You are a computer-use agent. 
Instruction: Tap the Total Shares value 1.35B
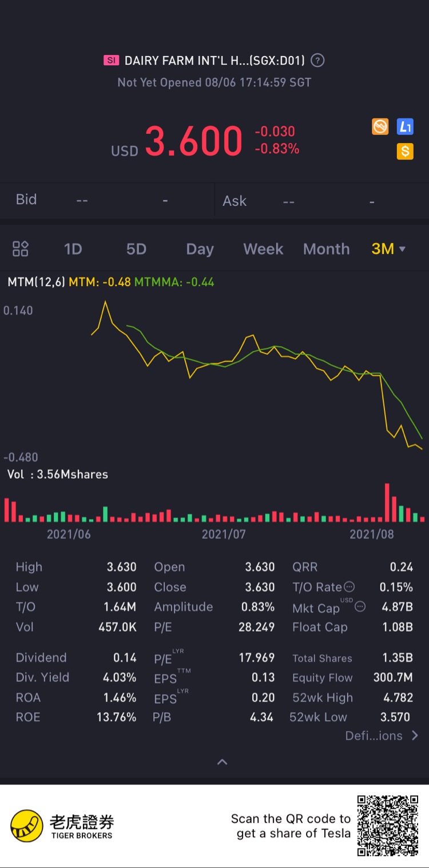pyautogui.click(x=397, y=658)
